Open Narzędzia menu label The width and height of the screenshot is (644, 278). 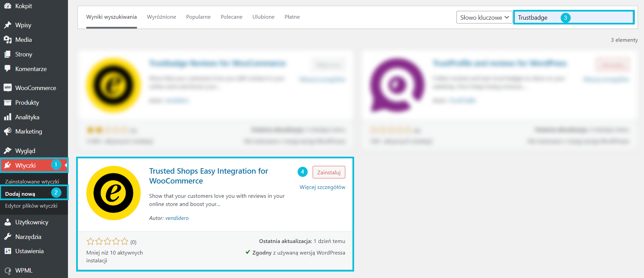pyautogui.click(x=28, y=237)
